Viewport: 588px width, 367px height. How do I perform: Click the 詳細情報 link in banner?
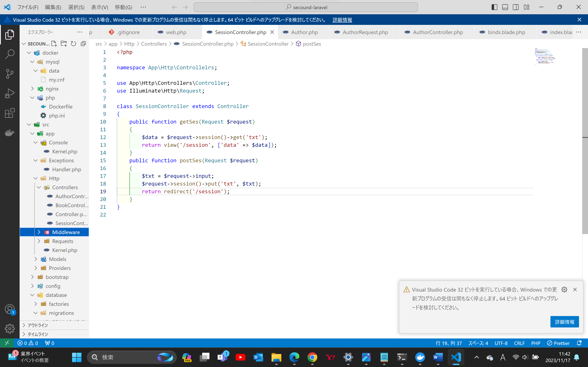[342, 20]
